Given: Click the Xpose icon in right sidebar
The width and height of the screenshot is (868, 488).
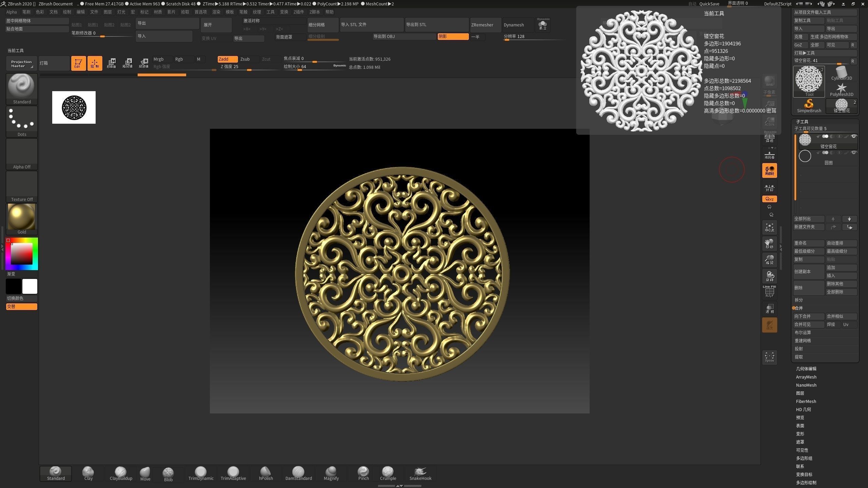Looking at the screenshot, I should click(x=769, y=357).
